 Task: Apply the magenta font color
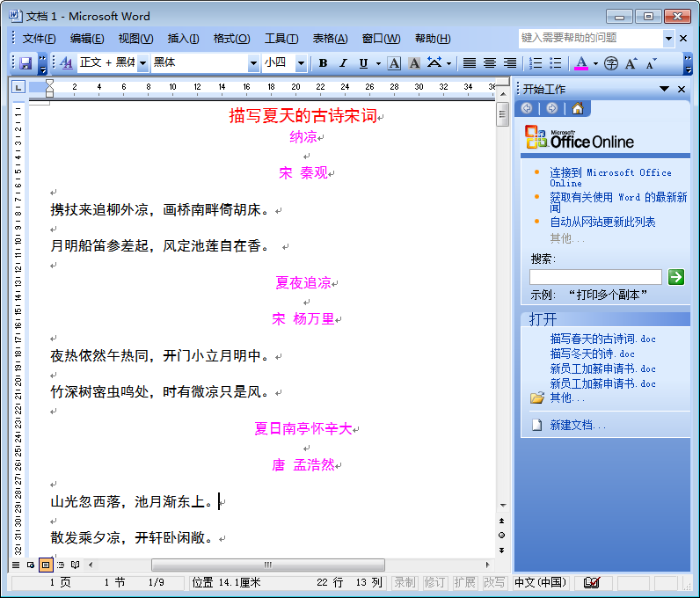click(580, 63)
